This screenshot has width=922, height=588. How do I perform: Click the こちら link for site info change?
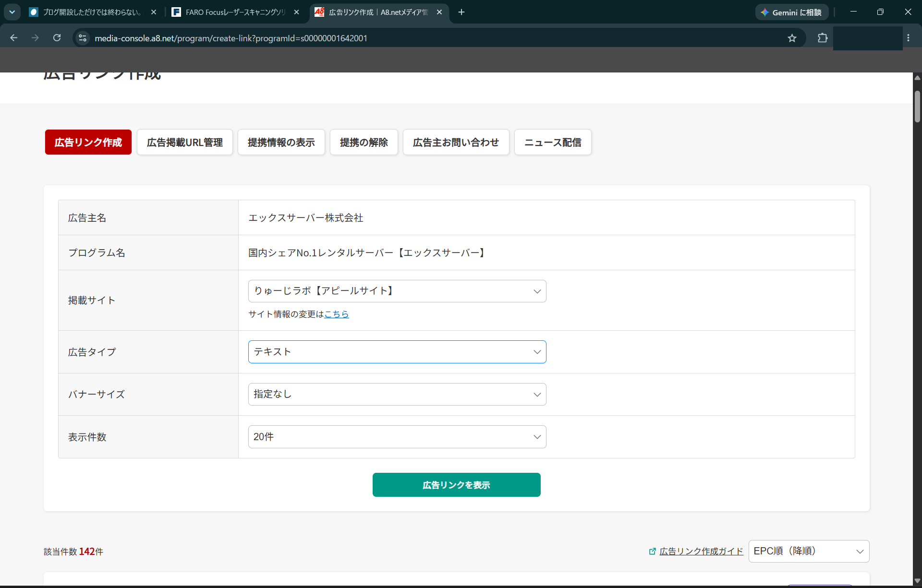(x=337, y=314)
